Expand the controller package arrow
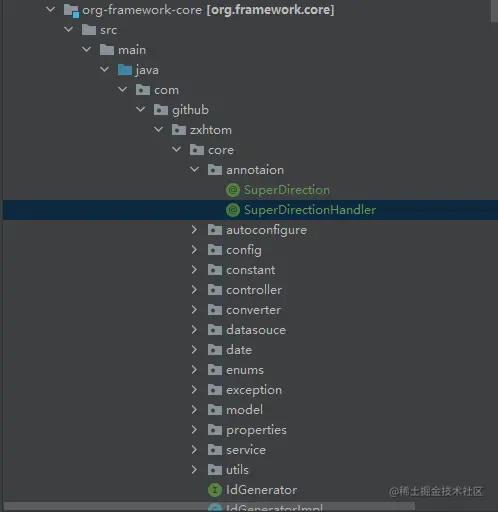 [x=194, y=290]
